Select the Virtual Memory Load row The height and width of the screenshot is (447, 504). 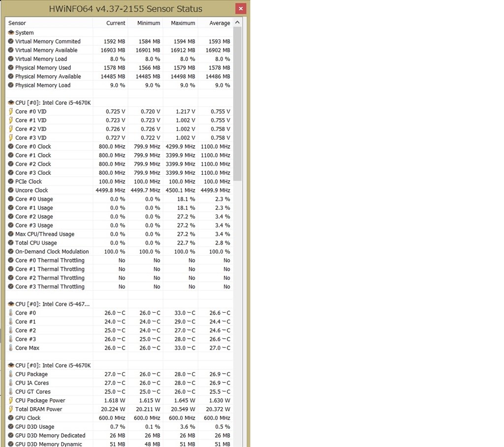pos(119,59)
